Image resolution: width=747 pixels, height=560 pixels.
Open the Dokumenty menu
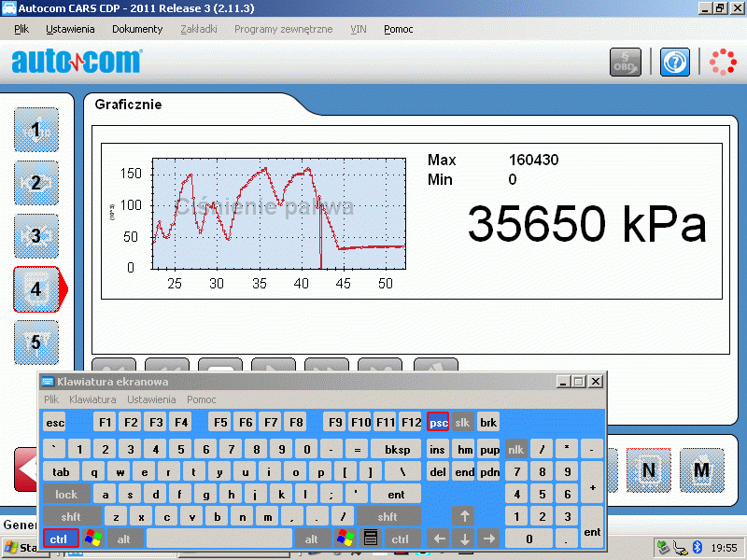137,29
